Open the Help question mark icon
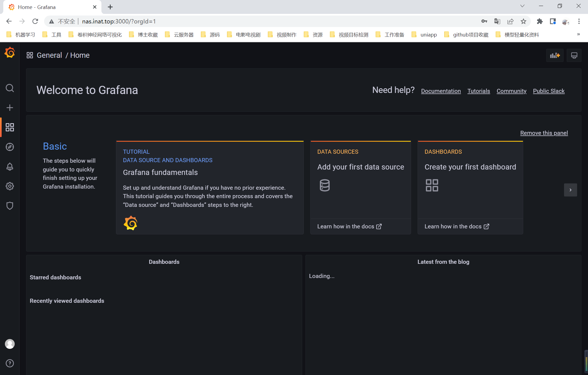Viewport: 588px width, 375px height. tap(10, 363)
